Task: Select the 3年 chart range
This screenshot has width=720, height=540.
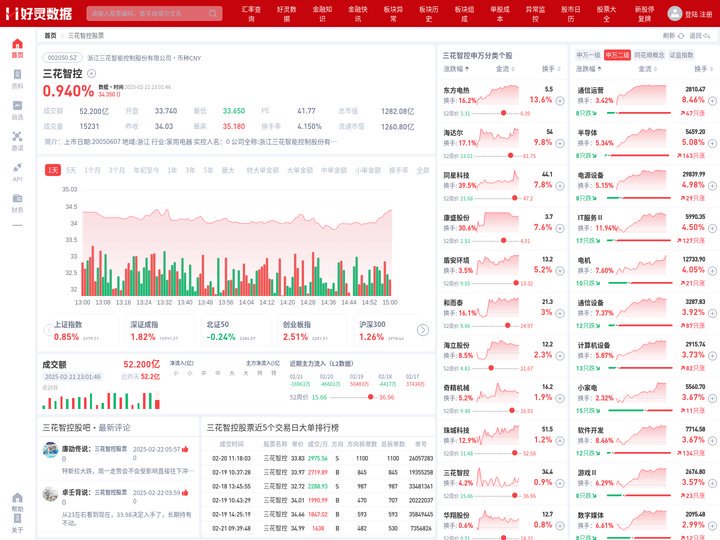Action: (190, 170)
